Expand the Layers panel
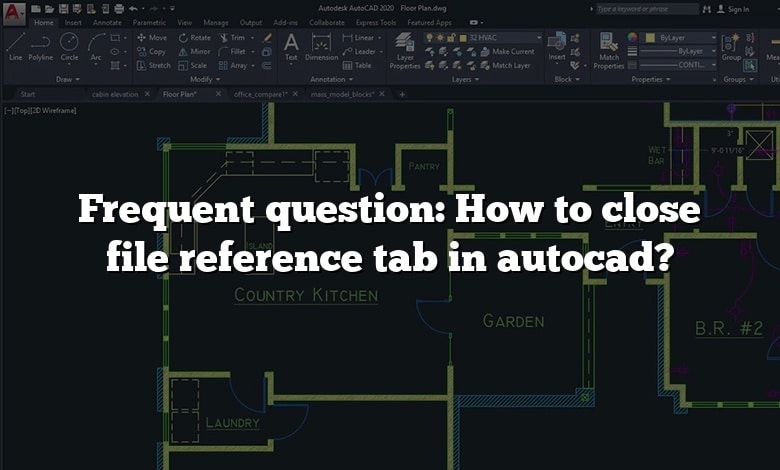The height and width of the screenshot is (470, 780). pos(466,79)
